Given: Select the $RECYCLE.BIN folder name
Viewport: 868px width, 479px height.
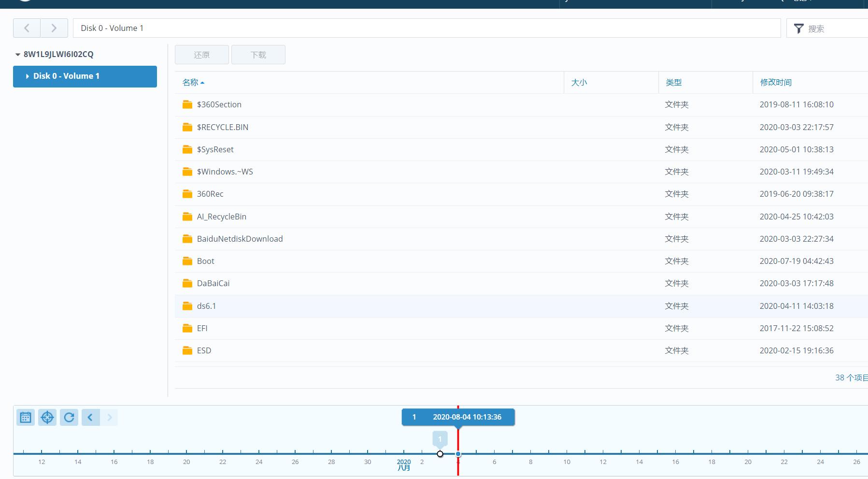Looking at the screenshot, I should pos(223,127).
